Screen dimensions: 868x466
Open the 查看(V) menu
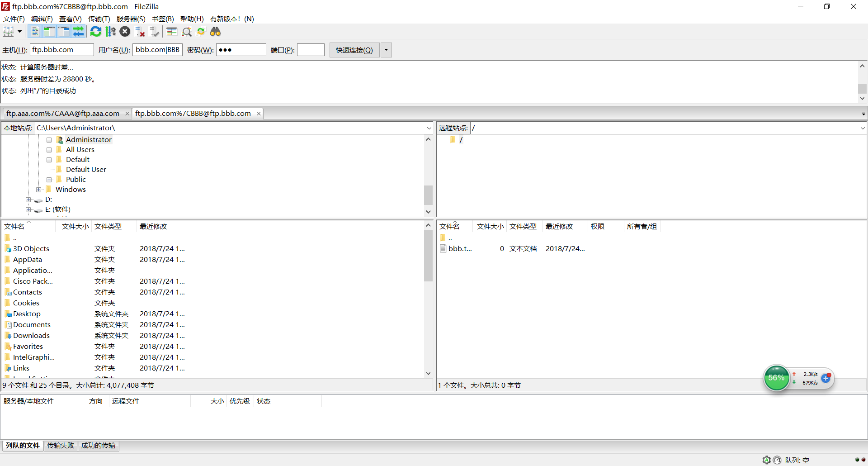coord(71,19)
